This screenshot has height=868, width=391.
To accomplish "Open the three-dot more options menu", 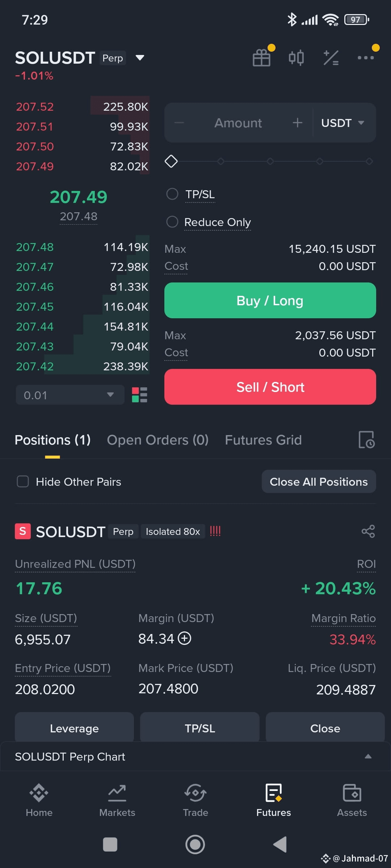I will pos(366,58).
